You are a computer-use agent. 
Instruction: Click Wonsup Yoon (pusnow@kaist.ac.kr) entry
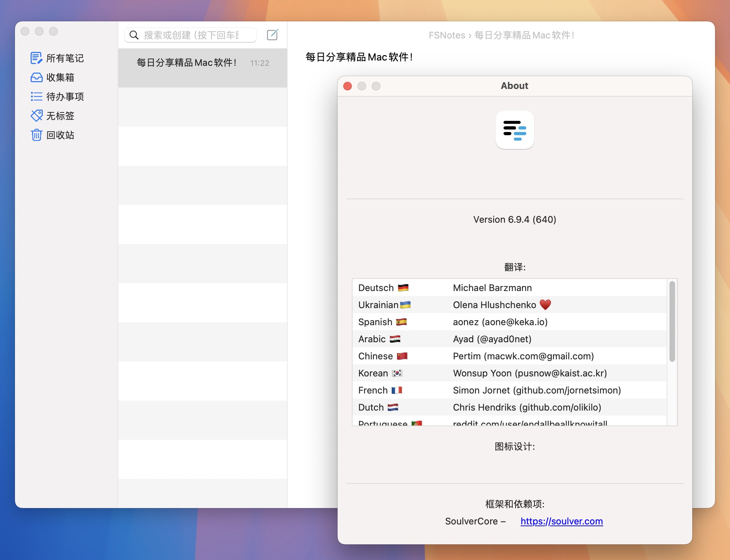530,373
